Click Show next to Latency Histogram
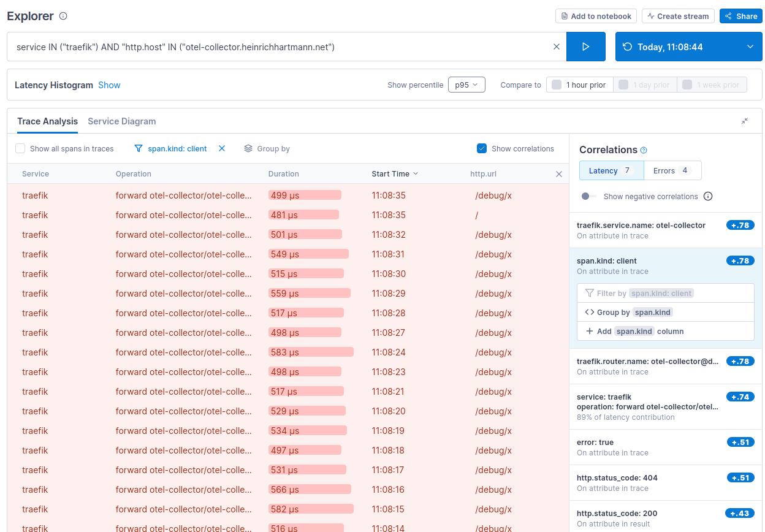Image resolution: width=765 pixels, height=532 pixels. 109,85
